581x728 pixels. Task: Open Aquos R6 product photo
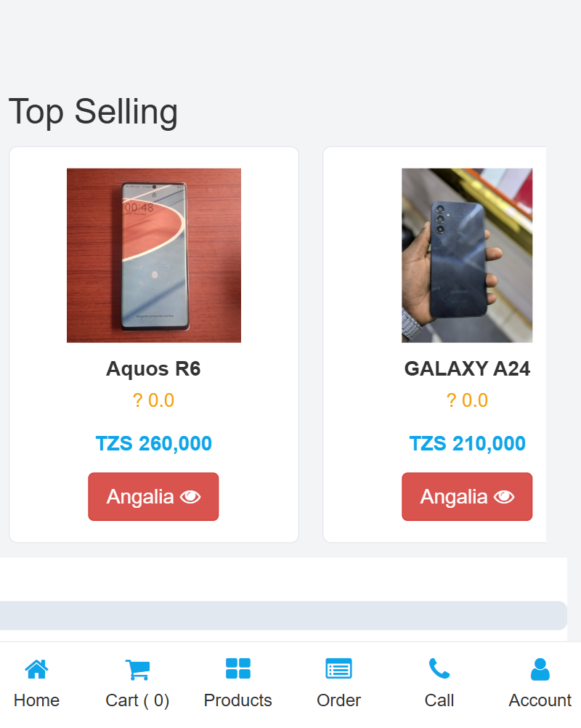pos(154,256)
